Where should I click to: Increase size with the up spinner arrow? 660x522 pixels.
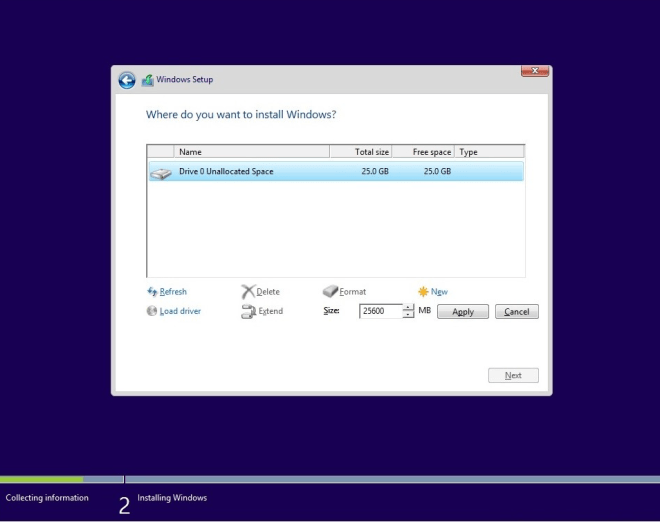coord(408,307)
